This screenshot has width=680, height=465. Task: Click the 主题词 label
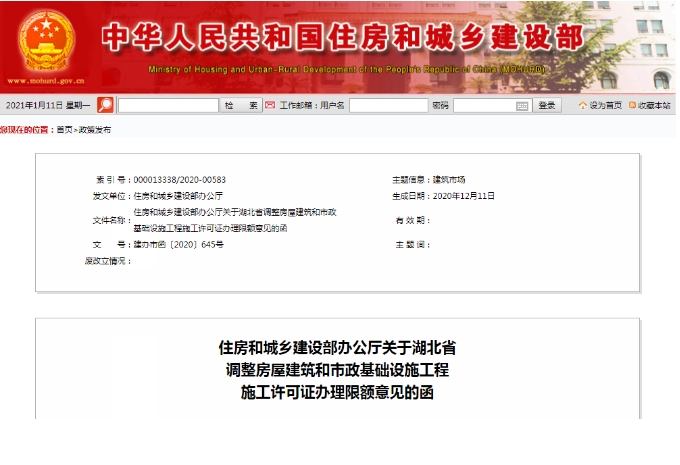pos(412,245)
